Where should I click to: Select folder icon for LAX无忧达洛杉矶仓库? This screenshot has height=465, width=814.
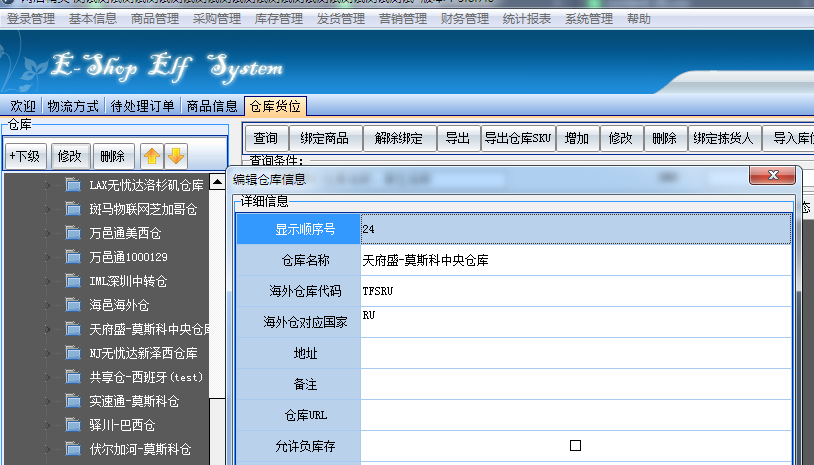tap(72, 185)
